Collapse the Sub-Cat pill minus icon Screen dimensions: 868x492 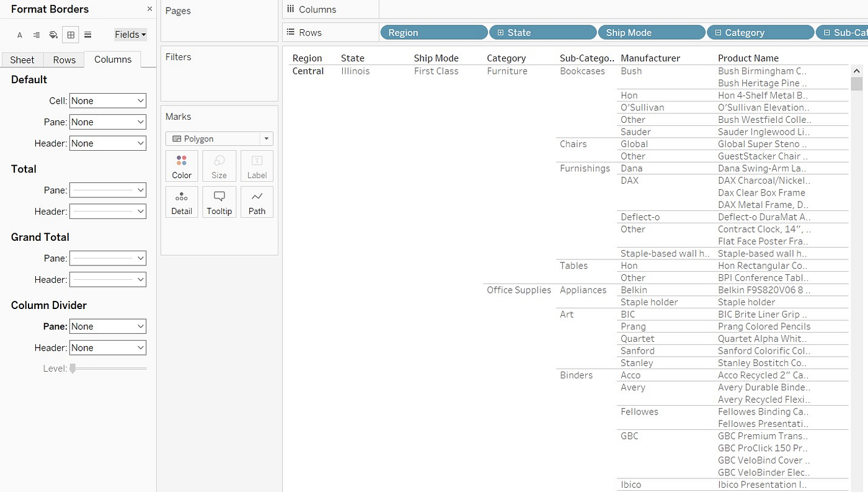[826, 32]
